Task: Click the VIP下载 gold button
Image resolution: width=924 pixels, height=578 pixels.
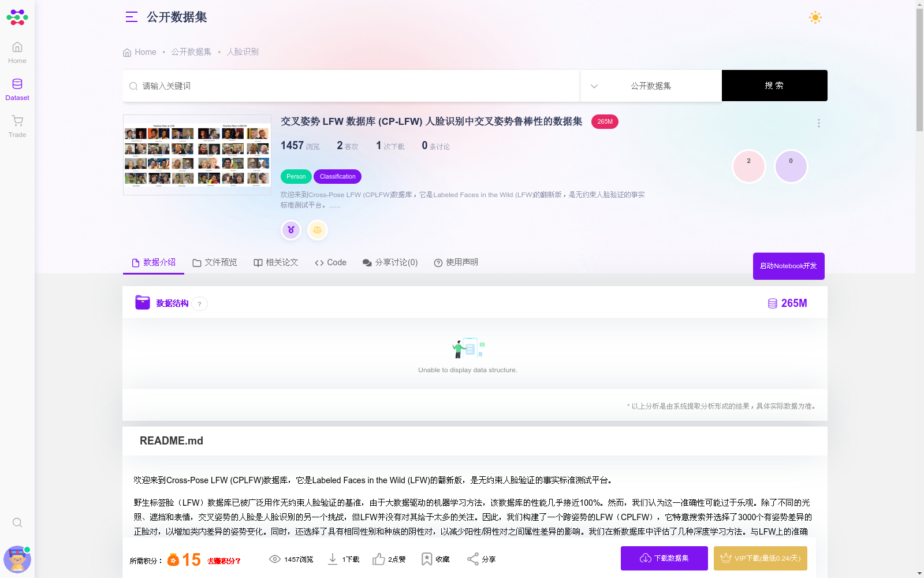Action: pos(761,558)
